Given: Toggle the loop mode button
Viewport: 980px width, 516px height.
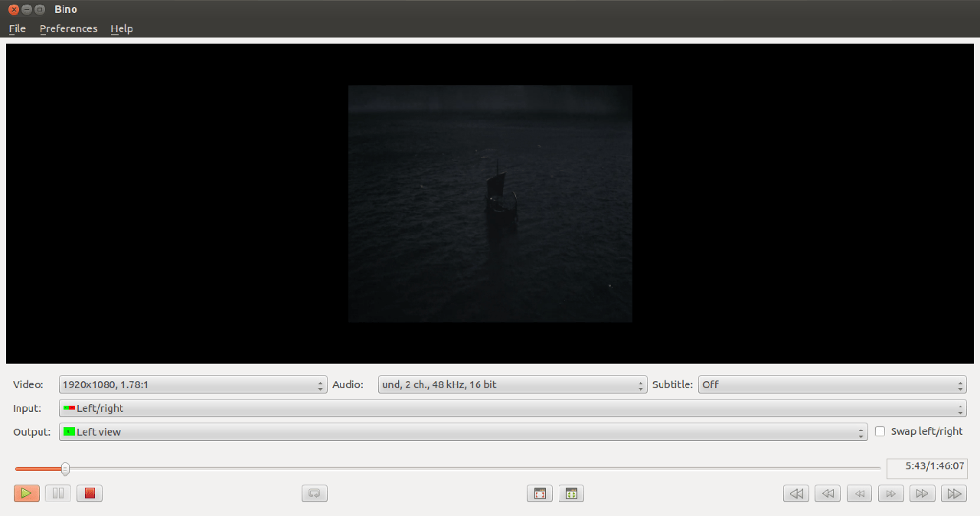Looking at the screenshot, I should pos(315,494).
